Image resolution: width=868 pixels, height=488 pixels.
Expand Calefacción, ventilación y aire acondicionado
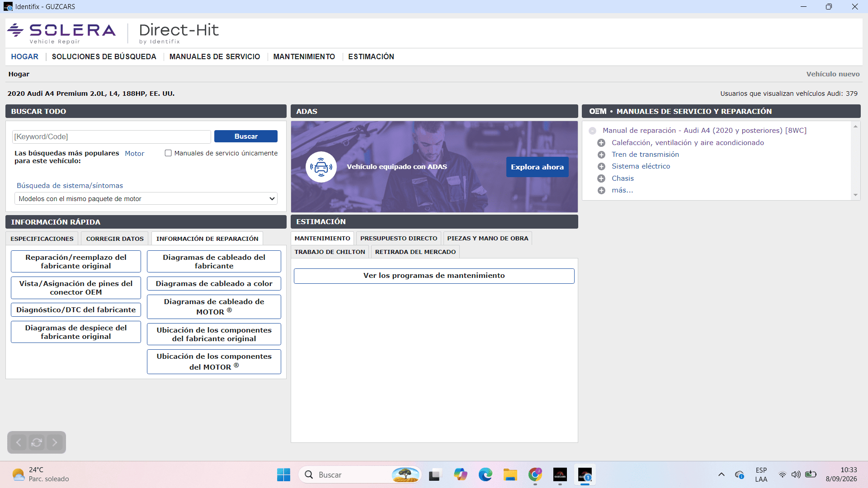point(601,143)
